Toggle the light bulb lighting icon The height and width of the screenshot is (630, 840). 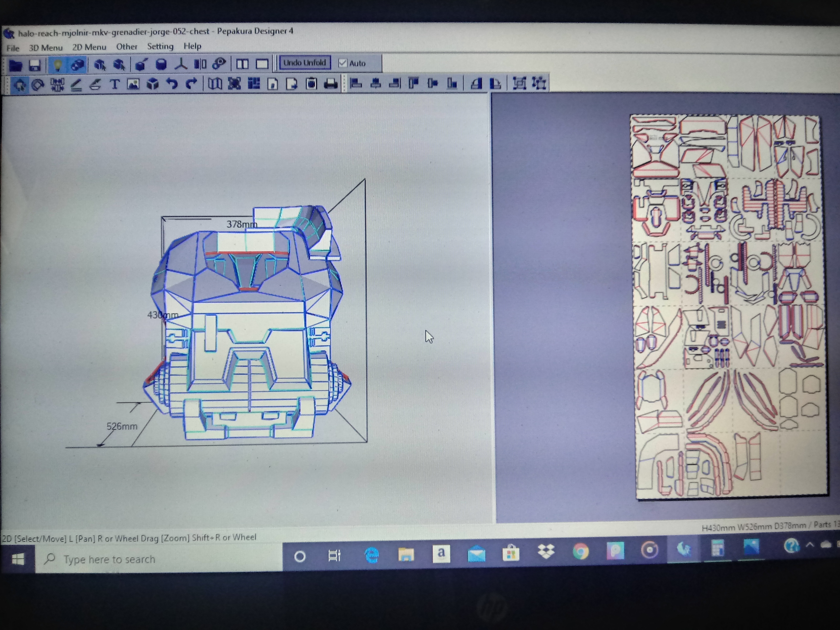pyautogui.click(x=58, y=65)
